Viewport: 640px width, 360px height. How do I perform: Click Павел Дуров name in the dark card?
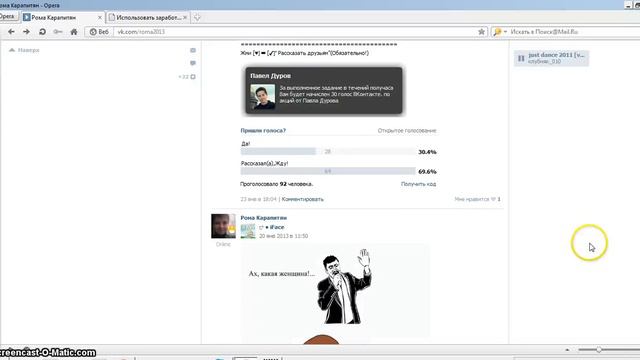pyautogui.click(x=270, y=76)
